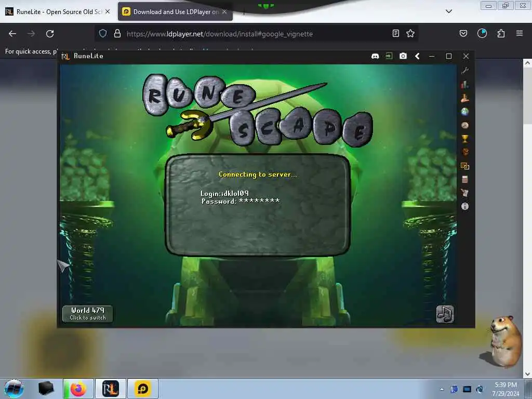Viewport: 532px width, 399px height.
Task: Click the sidebar icon below the calculator
Action: point(465,193)
